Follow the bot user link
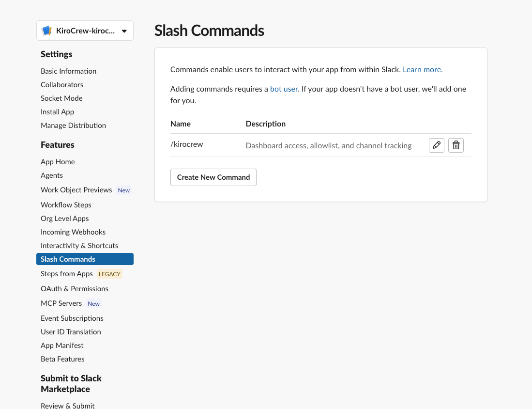 pos(284,89)
